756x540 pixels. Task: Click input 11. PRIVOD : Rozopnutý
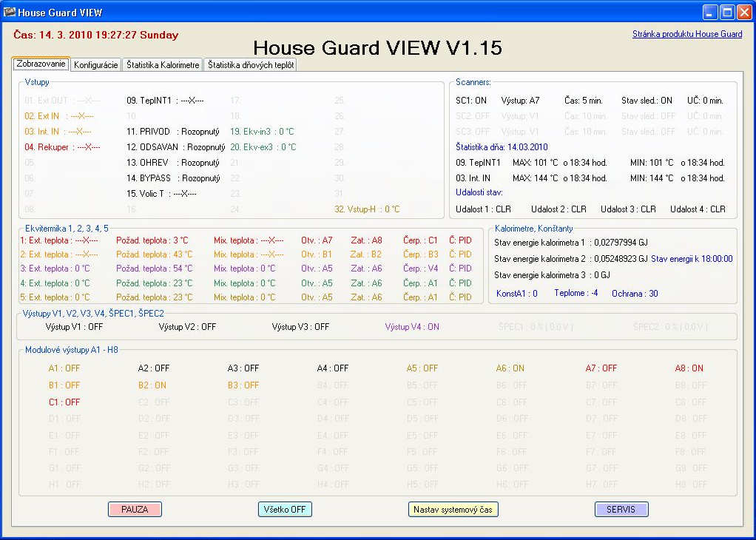(173, 132)
